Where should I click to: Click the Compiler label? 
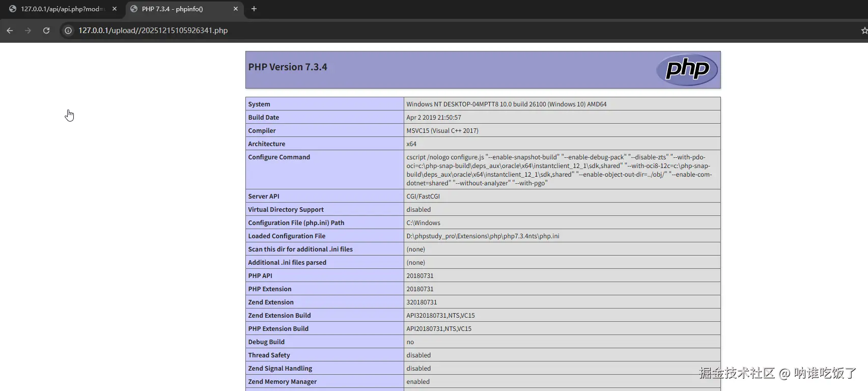(262, 130)
